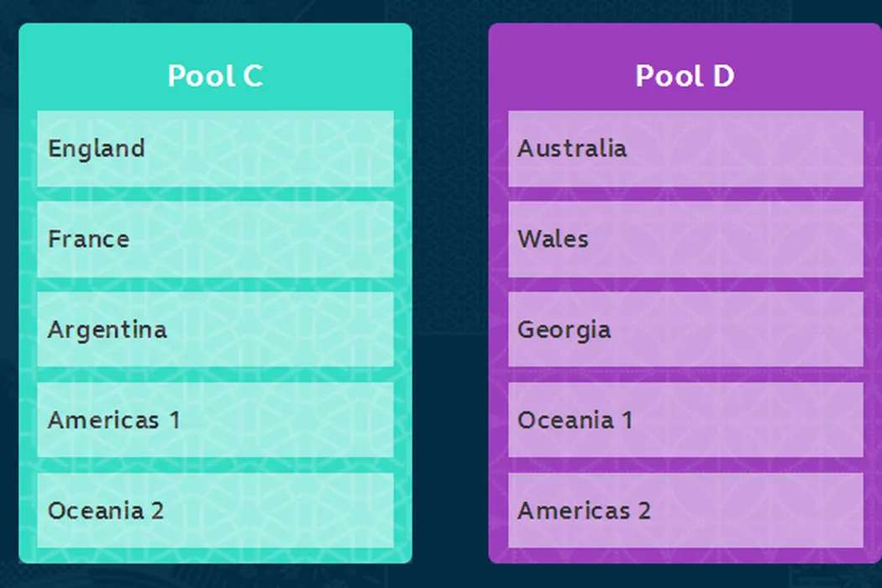Viewport: 882px width, 588px height.
Task: Click the Pool C heading
Action: (215, 76)
